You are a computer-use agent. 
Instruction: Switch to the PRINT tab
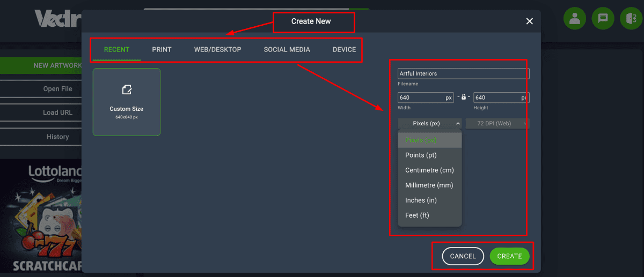[162, 50]
